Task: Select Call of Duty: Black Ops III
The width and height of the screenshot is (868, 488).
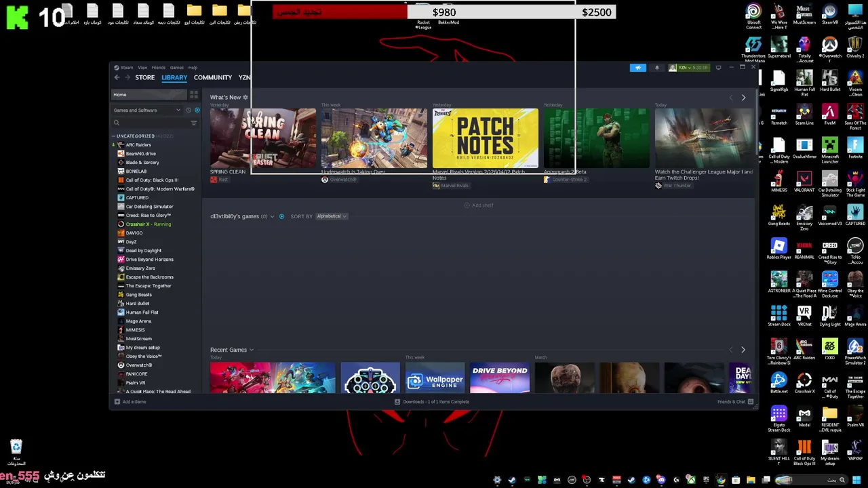Action: tap(152, 180)
